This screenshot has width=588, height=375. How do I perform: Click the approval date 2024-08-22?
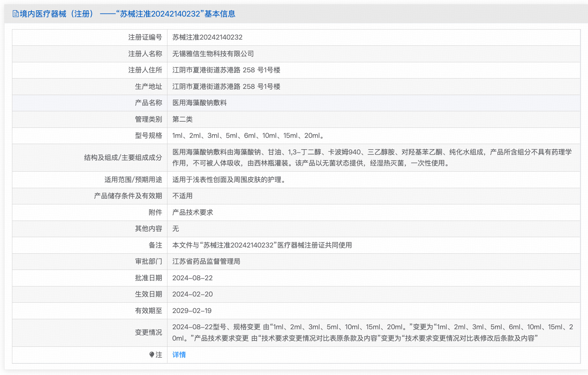tap(192, 278)
